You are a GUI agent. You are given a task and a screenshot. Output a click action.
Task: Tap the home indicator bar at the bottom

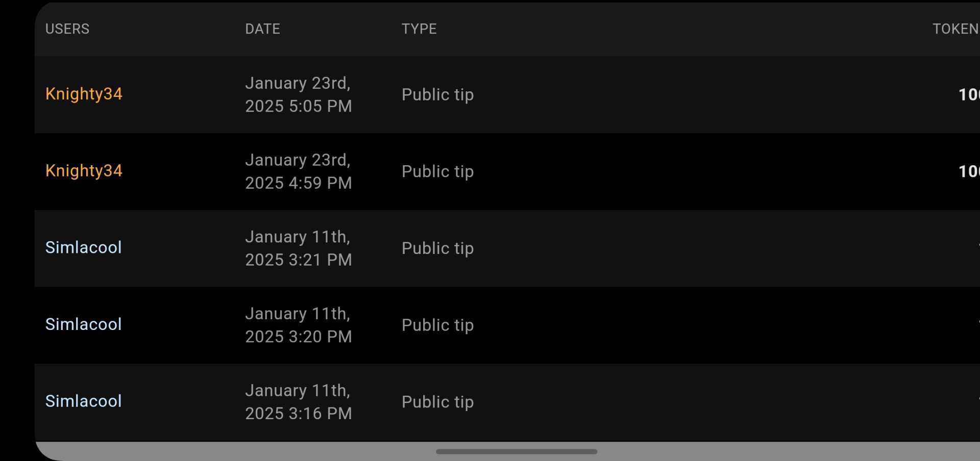[x=516, y=451]
